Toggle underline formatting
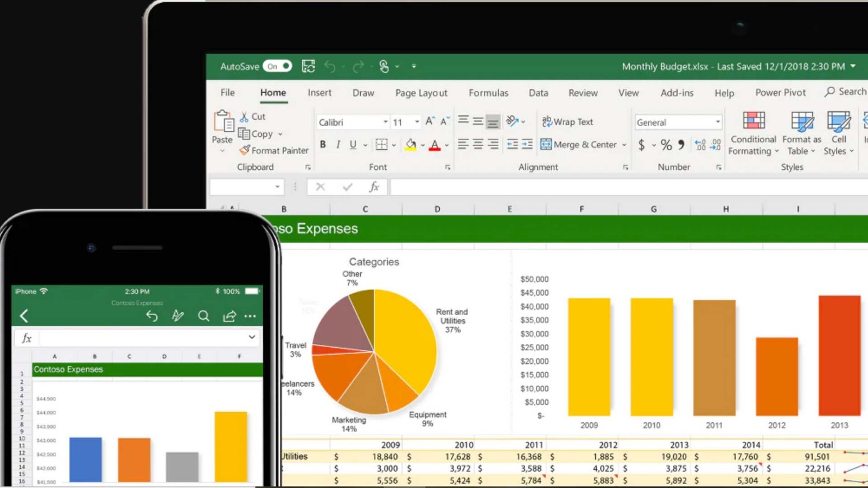The image size is (868, 488). (352, 144)
